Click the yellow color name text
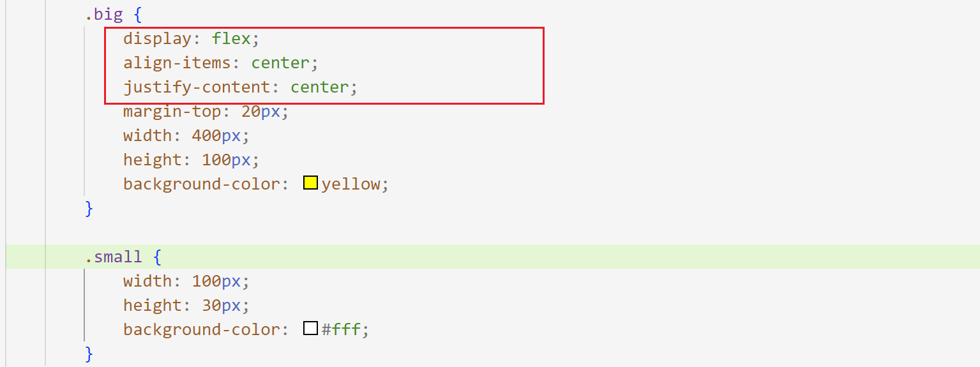The image size is (980, 367). 351,184
